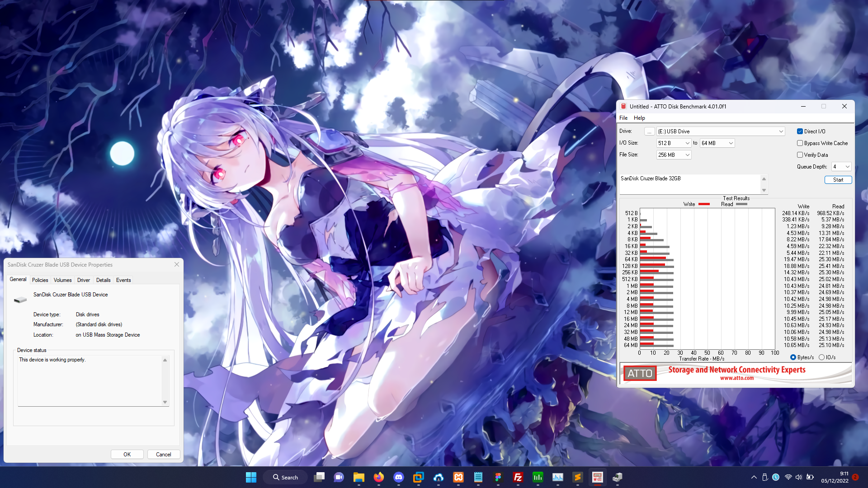Screen dimensions: 868x488
Task: Open the Windows Start menu
Action: (x=251, y=477)
